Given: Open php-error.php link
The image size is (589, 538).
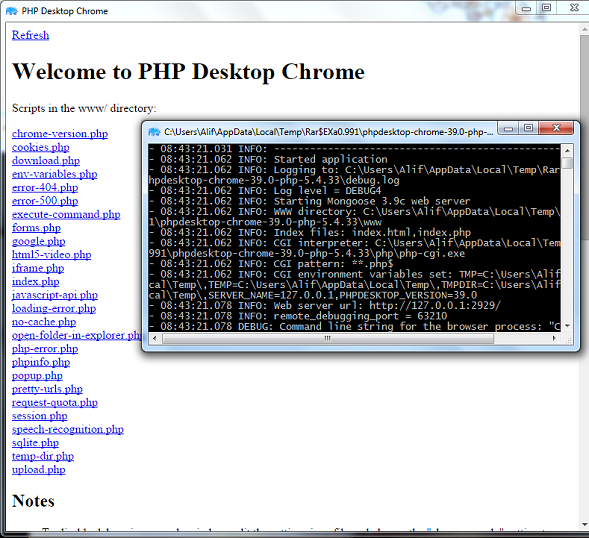Looking at the screenshot, I should click(45, 349).
